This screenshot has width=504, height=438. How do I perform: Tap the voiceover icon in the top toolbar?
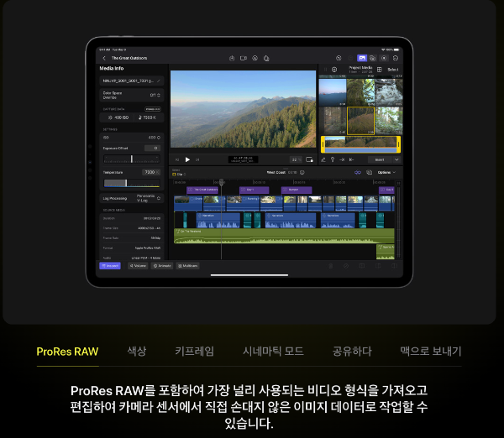pyautogui.click(x=255, y=58)
